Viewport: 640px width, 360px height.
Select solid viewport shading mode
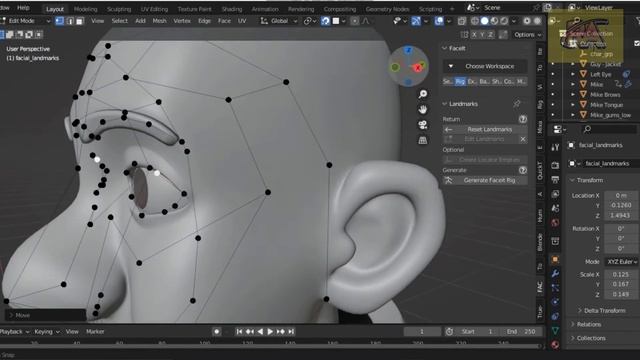pos(484,21)
